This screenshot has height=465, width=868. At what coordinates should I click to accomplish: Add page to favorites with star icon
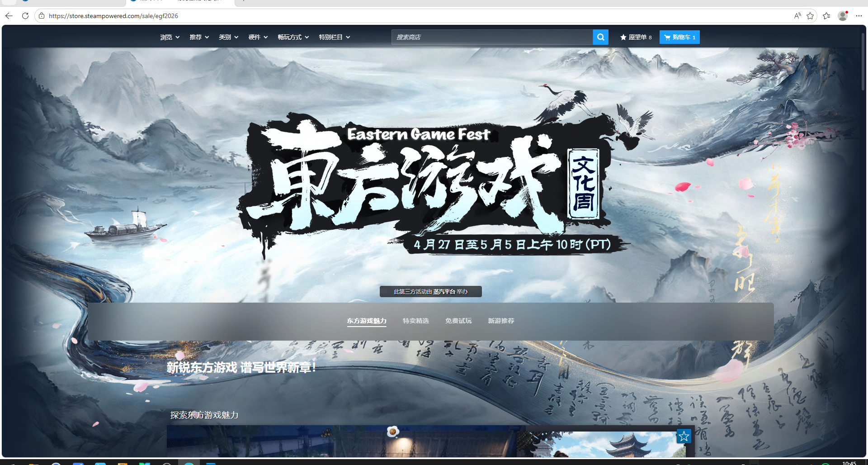click(810, 16)
